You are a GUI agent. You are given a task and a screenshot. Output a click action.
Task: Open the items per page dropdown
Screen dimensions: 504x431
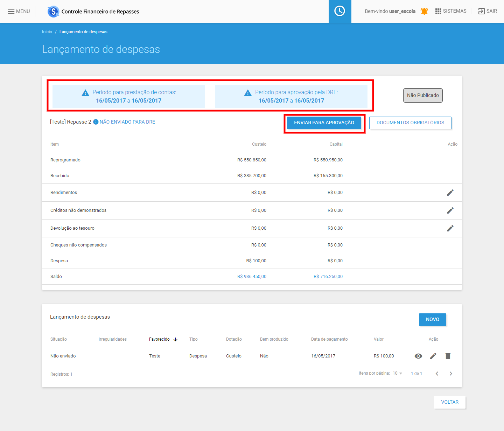[397, 374]
